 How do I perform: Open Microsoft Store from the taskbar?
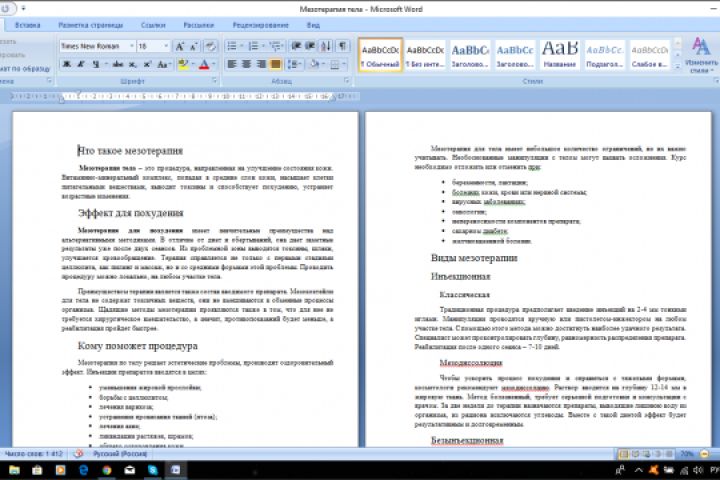[x=37, y=470]
